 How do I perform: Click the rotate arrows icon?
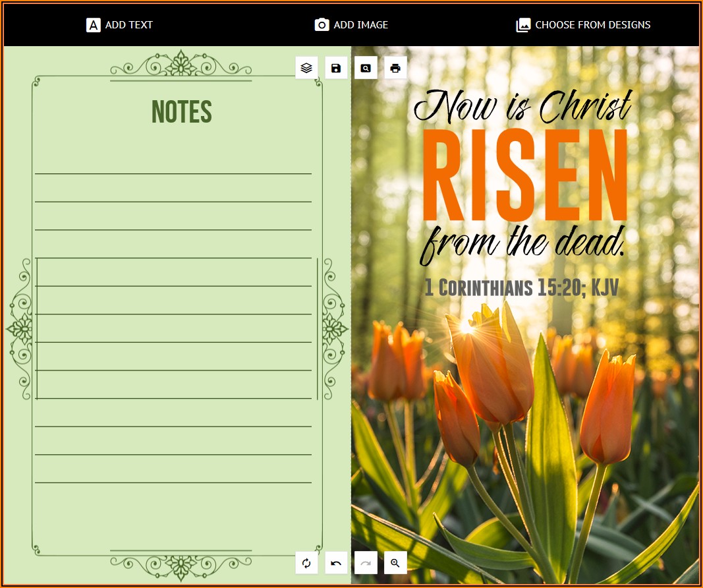306,563
